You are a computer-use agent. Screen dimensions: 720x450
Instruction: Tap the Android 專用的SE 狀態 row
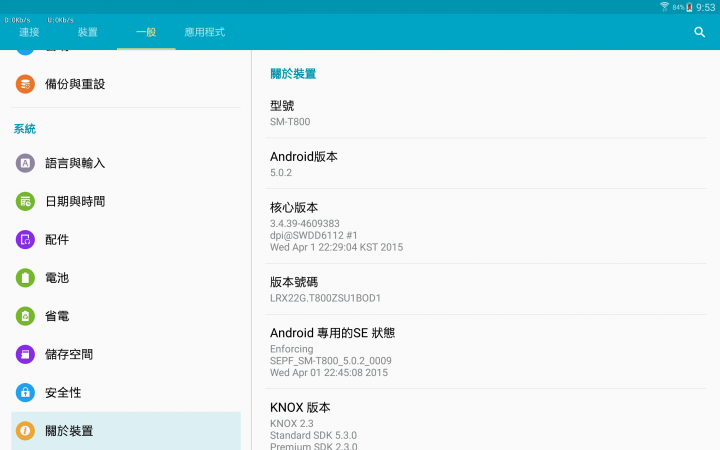486,352
